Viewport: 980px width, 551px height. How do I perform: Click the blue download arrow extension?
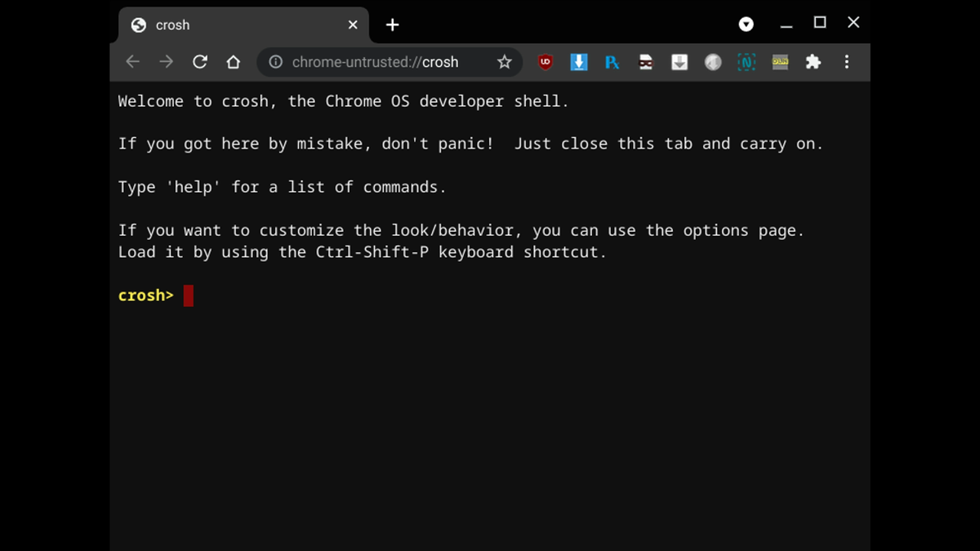pos(579,62)
